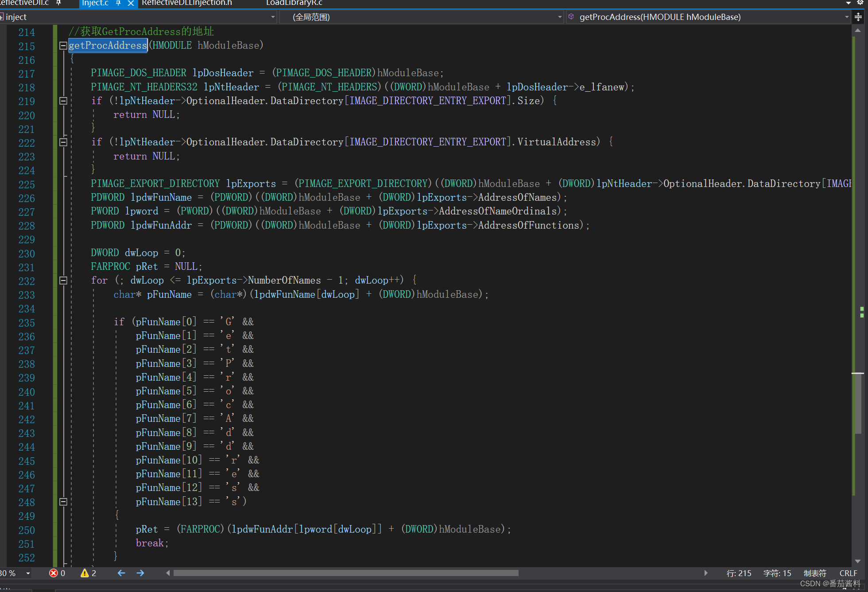Open the getProcAddress member dropdown
868x592 pixels.
pos(846,17)
